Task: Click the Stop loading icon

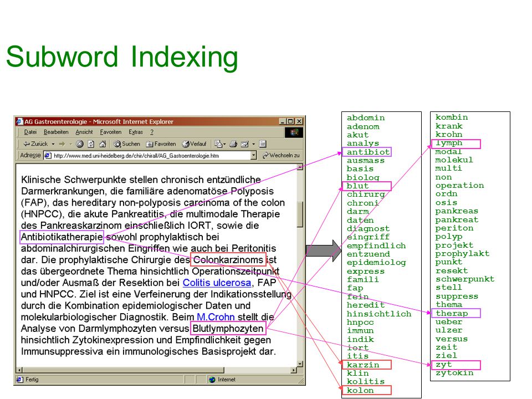Action: tap(80, 144)
